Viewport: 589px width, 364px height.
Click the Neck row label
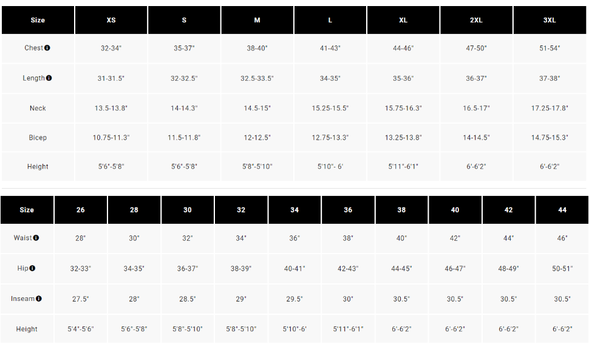(x=38, y=108)
